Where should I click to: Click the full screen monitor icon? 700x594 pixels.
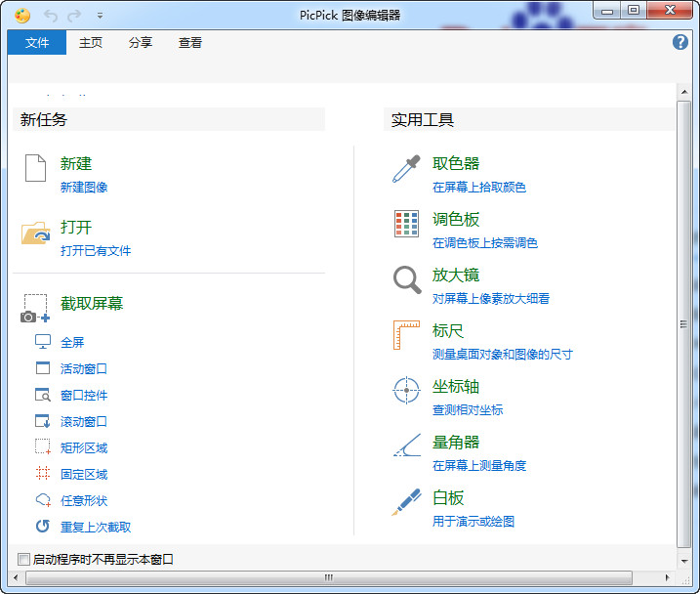tap(43, 342)
